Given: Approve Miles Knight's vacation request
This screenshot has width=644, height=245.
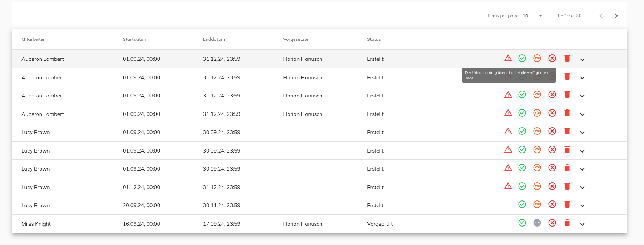Looking at the screenshot, I should [x=522, y=223].
